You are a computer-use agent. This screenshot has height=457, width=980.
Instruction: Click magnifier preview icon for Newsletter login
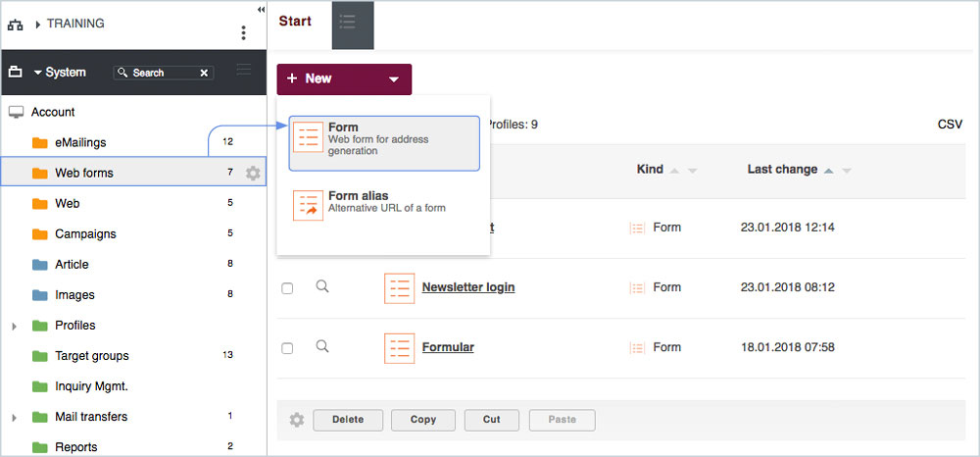tap(322, 287)
